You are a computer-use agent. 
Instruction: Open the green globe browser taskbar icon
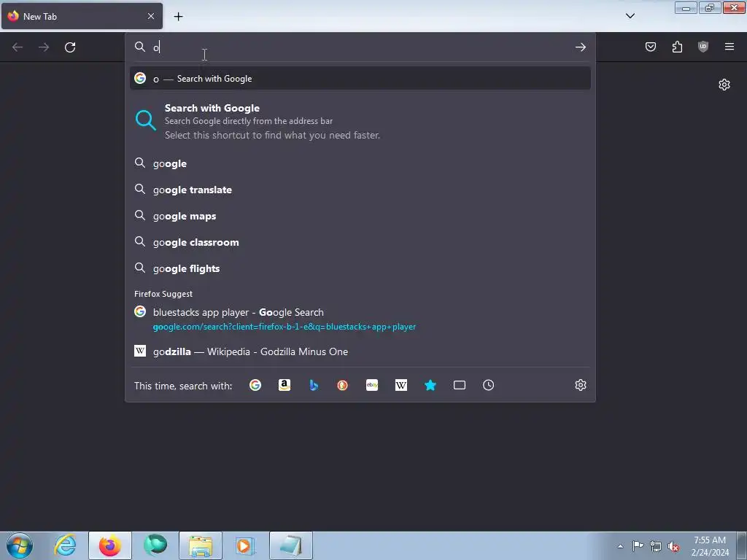click(155, 545)
